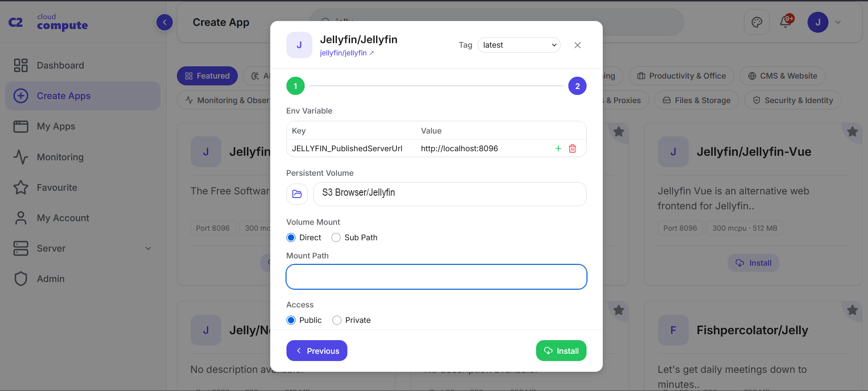This screenshot has width=868, height=391.
Task: Jump to step 1 circle in wizard progress
Action: pos(296,86)
